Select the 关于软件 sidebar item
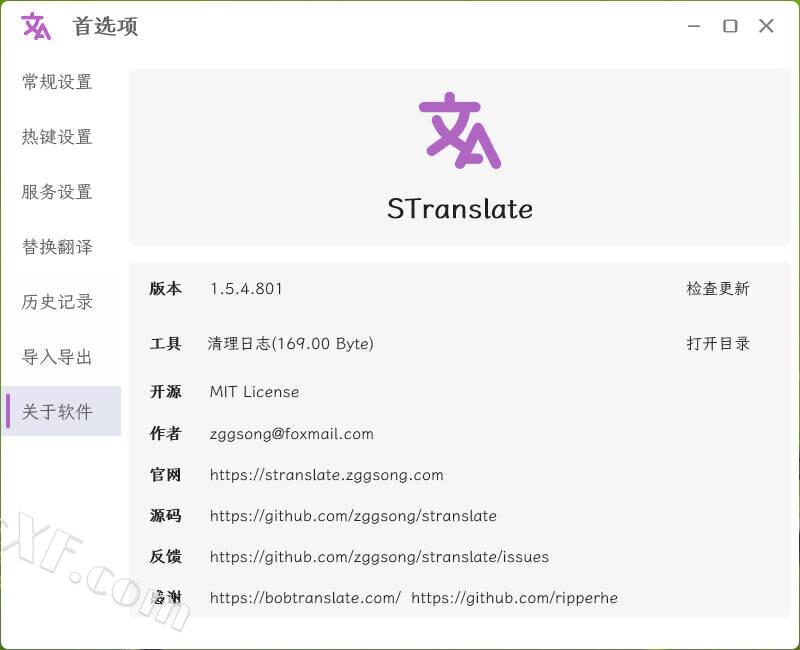The image size is (800, 650). [61, 411]
